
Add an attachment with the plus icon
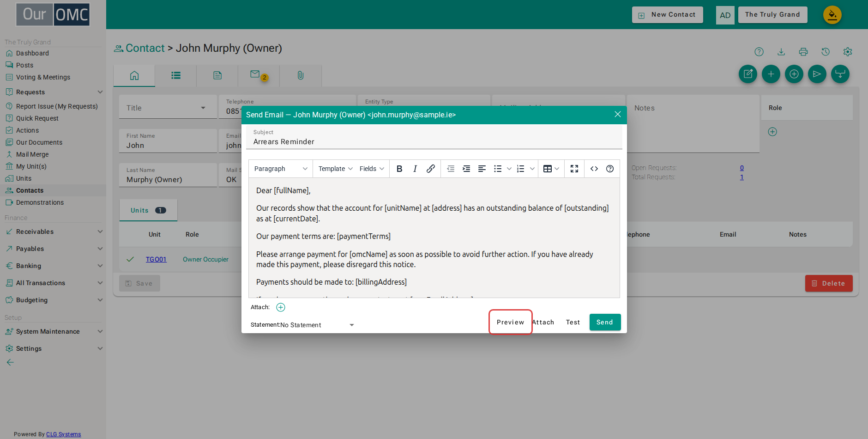[x=281, y=307]
